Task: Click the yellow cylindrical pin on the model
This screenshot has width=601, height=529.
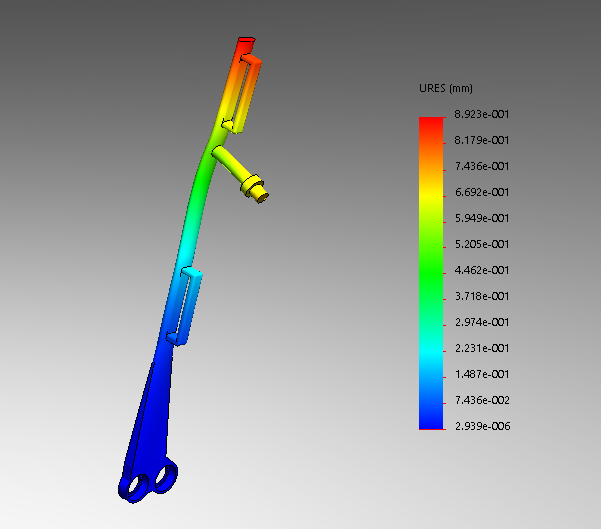Action: pos(240,174)
